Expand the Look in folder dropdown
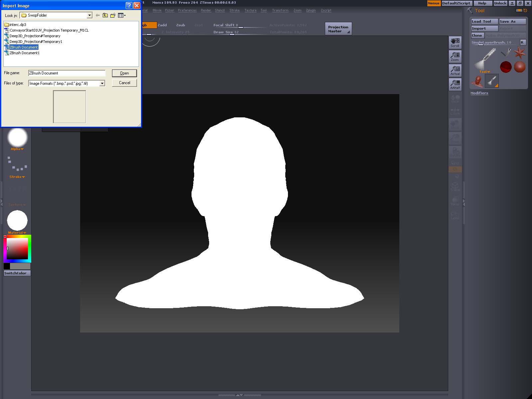Screen dimensions: 532x399 pos(89,15)
